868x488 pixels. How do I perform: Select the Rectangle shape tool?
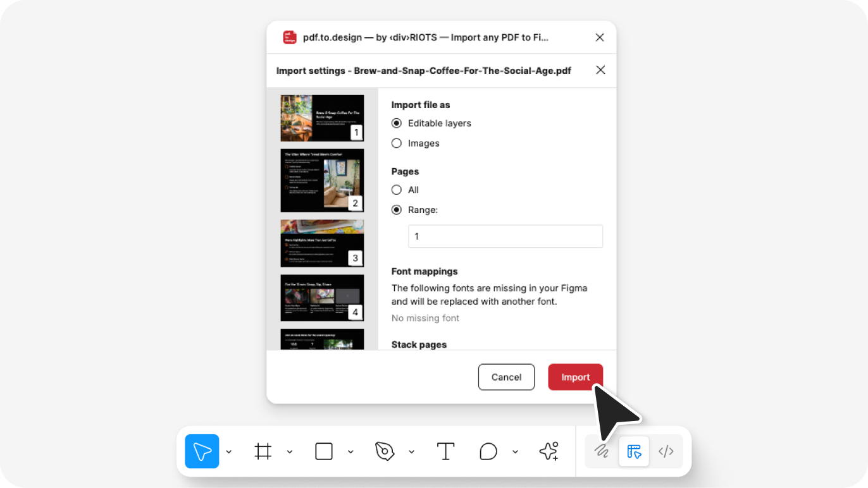coord(324,451)
